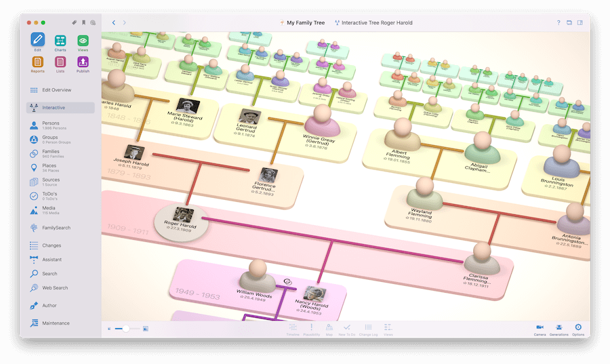Open the Reports section
This screenshot has height=364, width=610.
click(x=38, y=64)
